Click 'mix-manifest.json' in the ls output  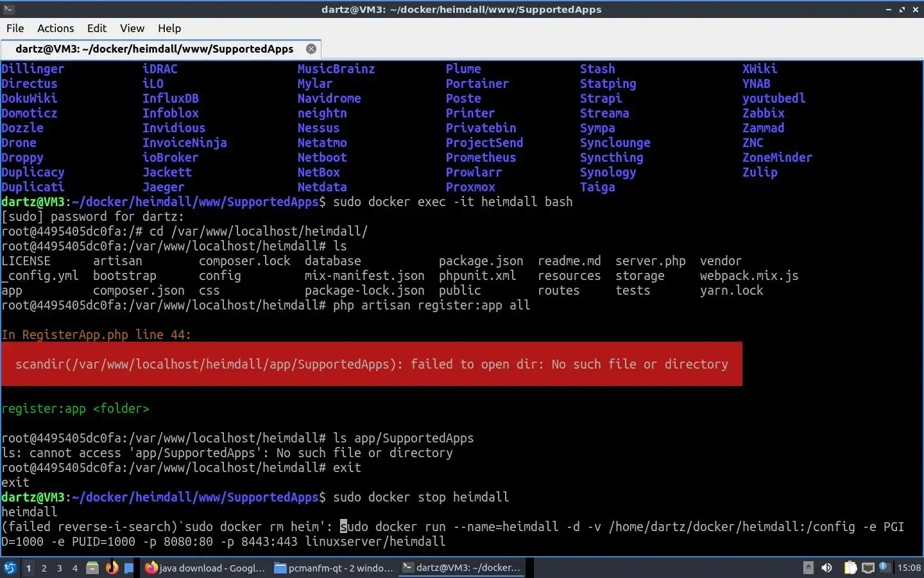point(364,276)
